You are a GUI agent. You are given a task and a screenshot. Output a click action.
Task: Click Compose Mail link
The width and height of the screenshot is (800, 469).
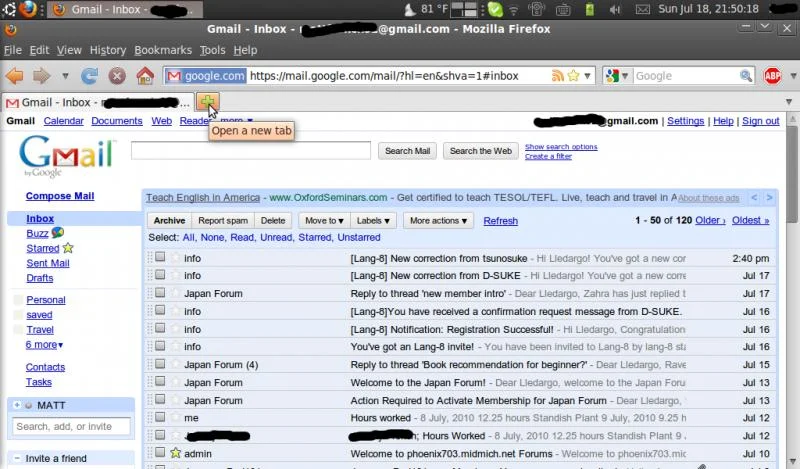(x=60, y=196)
